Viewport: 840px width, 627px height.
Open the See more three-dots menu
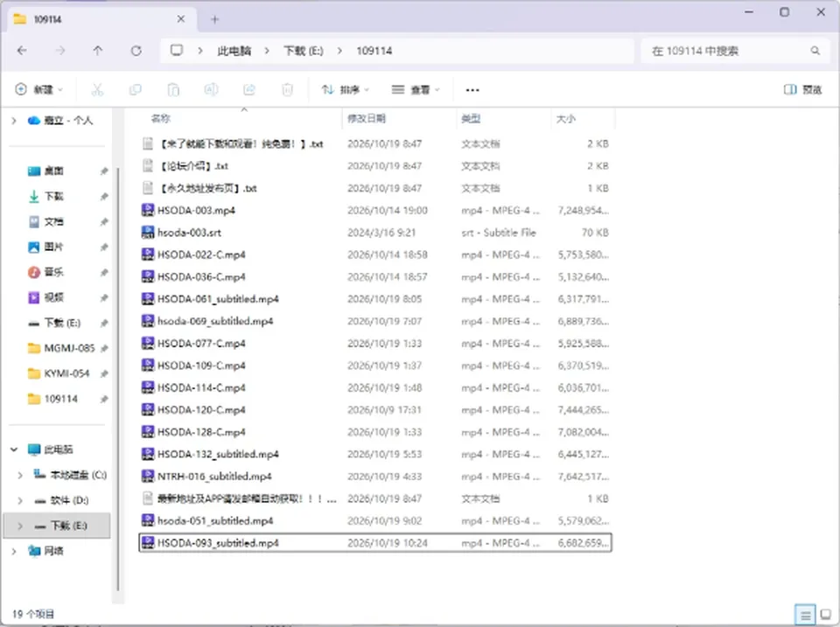[x=472, y=90]
